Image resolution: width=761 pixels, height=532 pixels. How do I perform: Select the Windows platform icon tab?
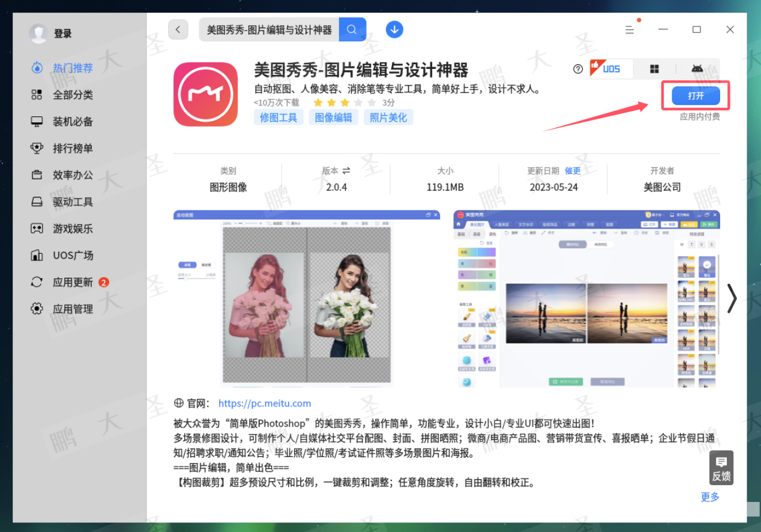(x=654, y=69)
